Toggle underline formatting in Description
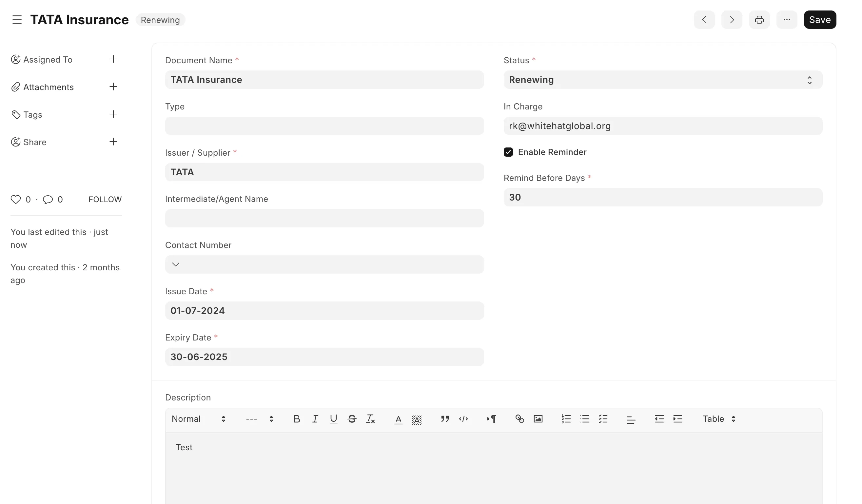This screenshot has width=862, height=504. (x=334, y=419)
